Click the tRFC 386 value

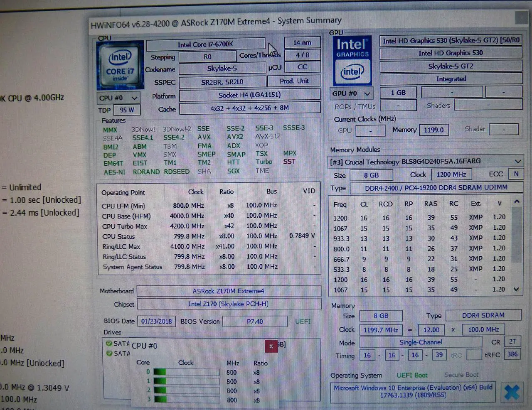512,354
